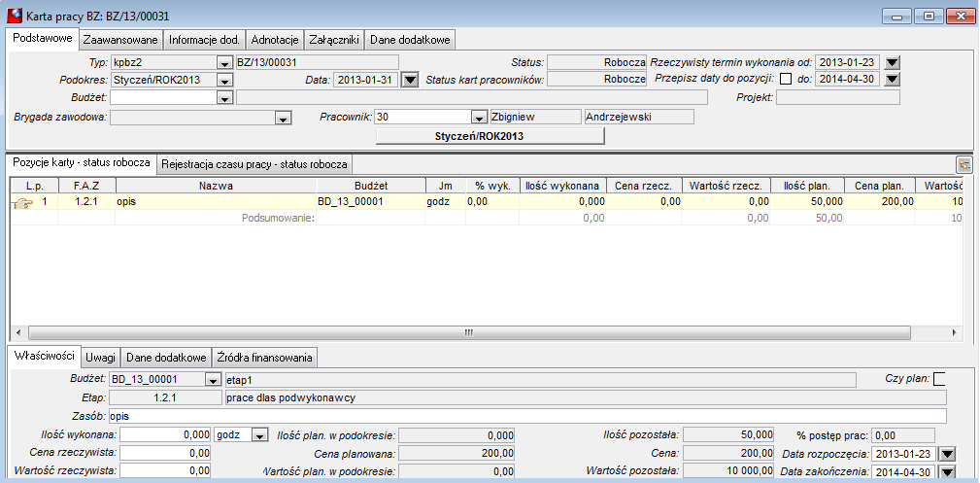
Task: Click the Styczeń/ROK2013 button
Action: 490,136
